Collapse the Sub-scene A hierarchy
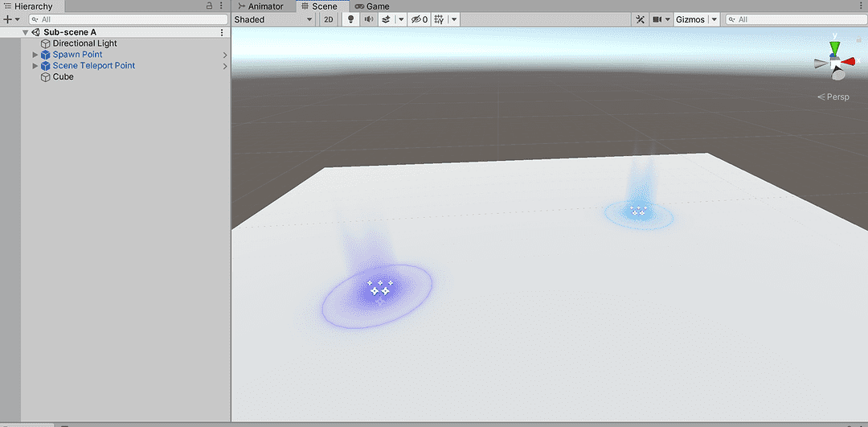This screenshot has width=868, height=427. click(x=26, y=32)
